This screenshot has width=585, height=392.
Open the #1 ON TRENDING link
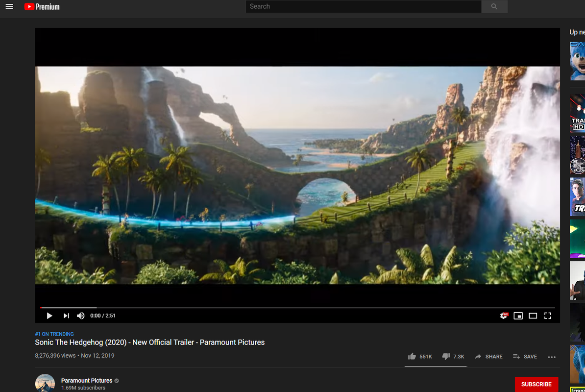(x=54, y=334)
